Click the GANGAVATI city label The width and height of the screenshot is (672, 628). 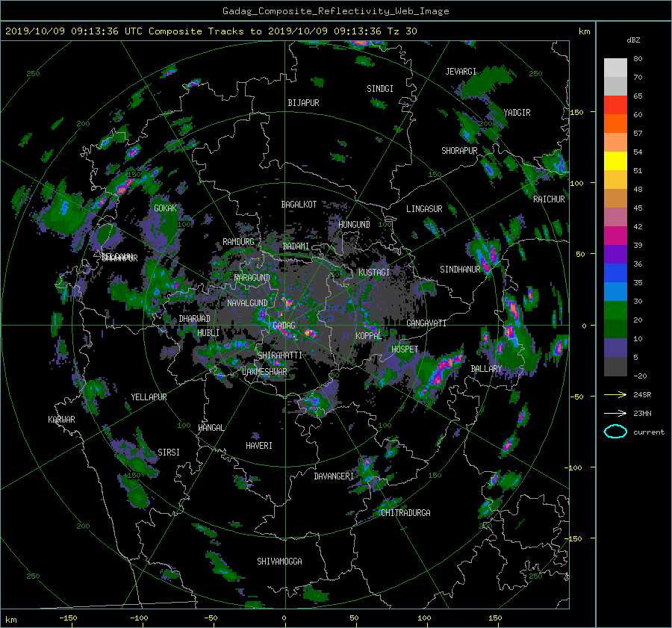click(x=426, y=323)
